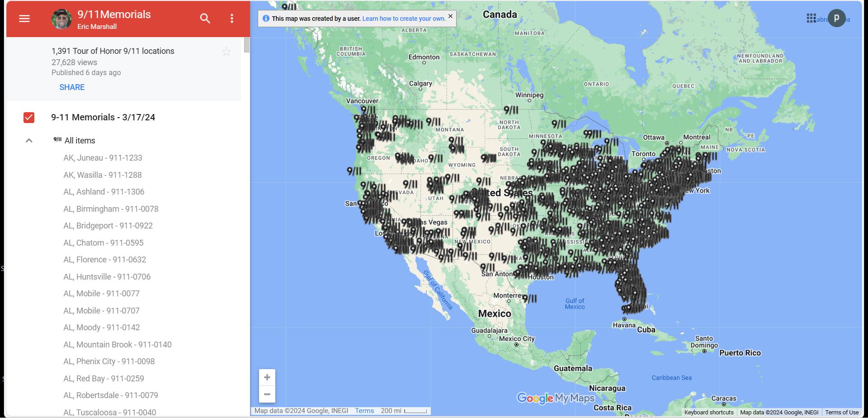Click SHARE link in sidebar
This screenshot has width=868, height=418.
[72, 87]
